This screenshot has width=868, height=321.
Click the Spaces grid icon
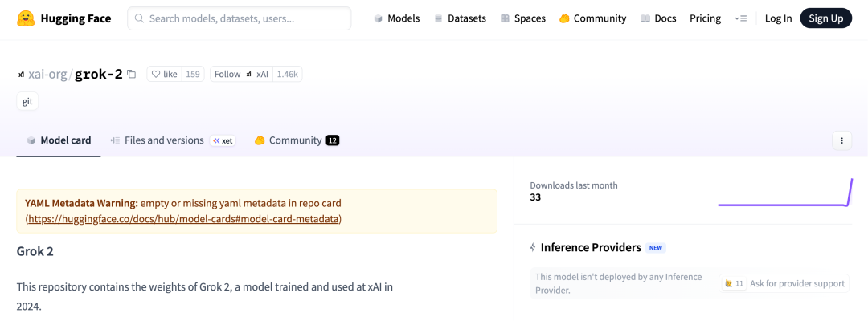point(505,18)
